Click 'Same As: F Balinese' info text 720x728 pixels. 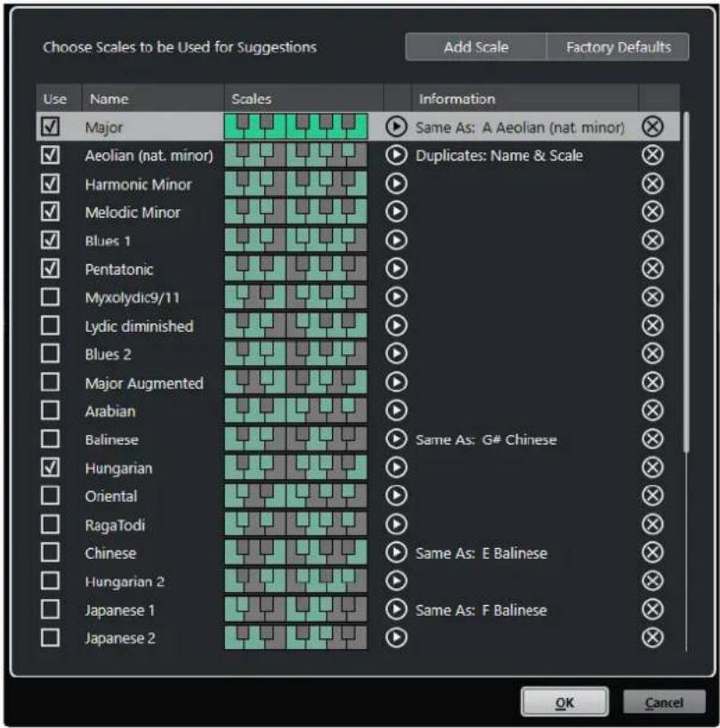[x=481, y=610]
